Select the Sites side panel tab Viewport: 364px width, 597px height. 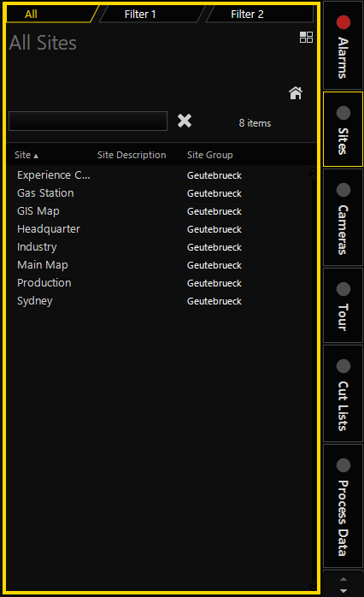(x=343, y=129)
